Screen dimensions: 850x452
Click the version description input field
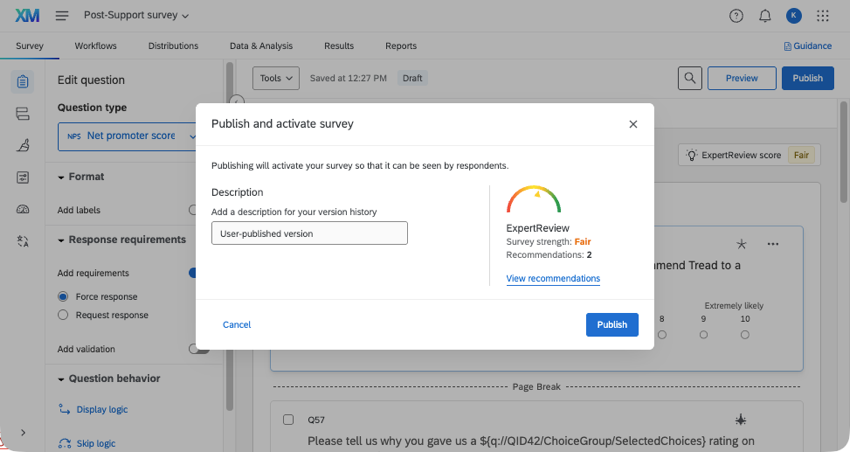tap(310, 233)
